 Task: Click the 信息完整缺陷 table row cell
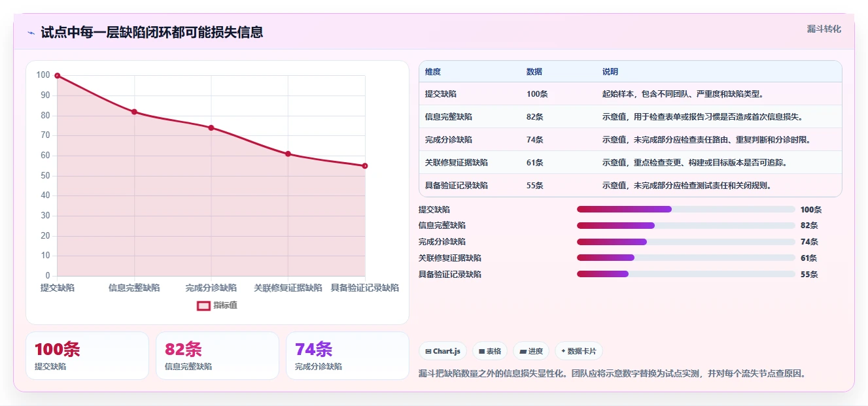pyautogui.click(x=449, y=117)
